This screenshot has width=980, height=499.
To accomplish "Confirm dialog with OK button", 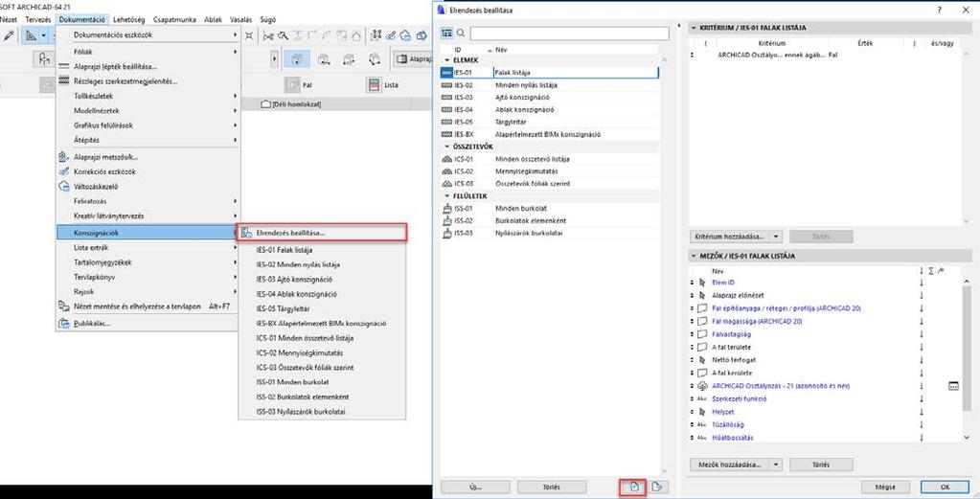I will [945, 488].
